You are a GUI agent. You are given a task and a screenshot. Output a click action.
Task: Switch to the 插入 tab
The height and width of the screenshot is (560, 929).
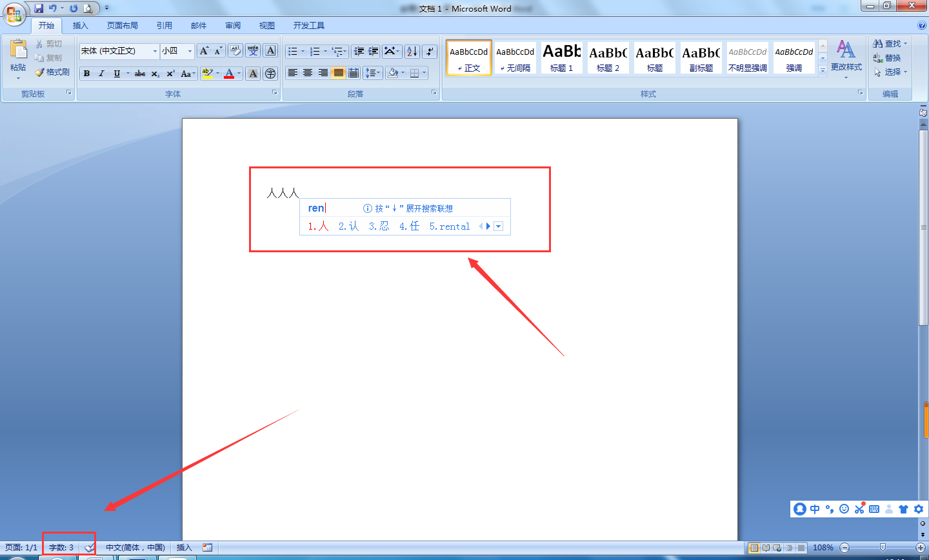coord(80,26)
